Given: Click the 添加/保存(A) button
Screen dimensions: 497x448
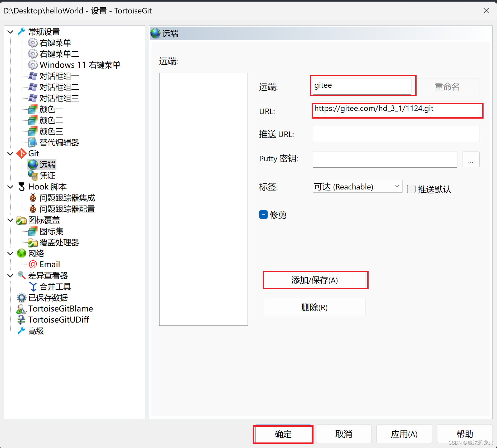Looking at the screenshot, I should tap(315, 280).
